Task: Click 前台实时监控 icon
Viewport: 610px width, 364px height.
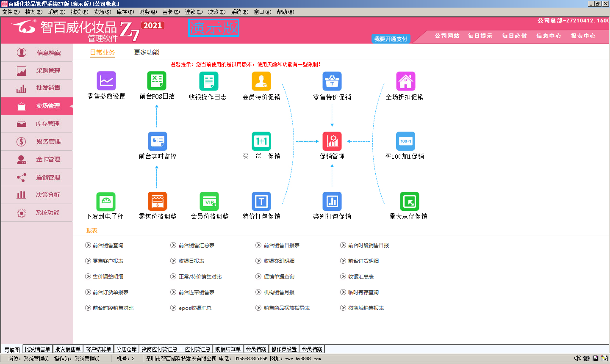Action: click(x=158, y=141)
